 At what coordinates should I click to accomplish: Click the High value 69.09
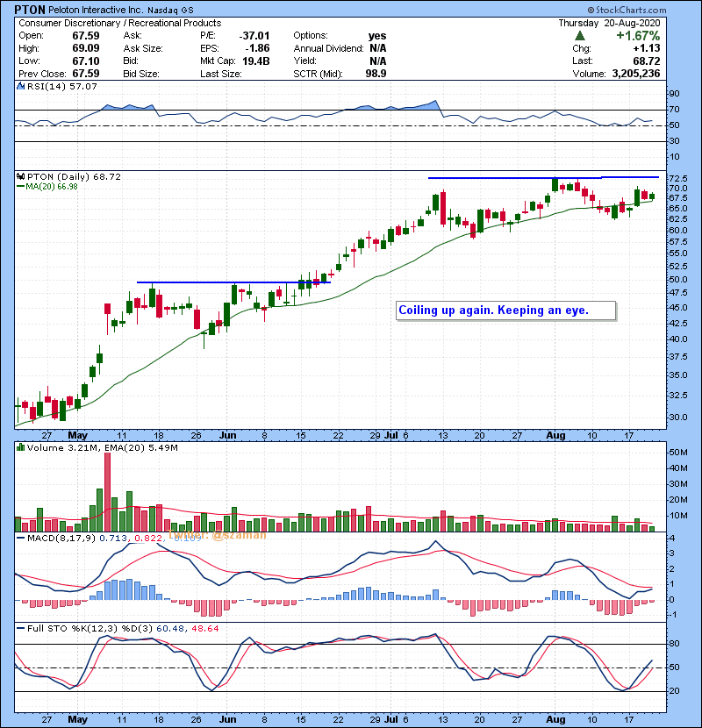click(x=86, y=48)
